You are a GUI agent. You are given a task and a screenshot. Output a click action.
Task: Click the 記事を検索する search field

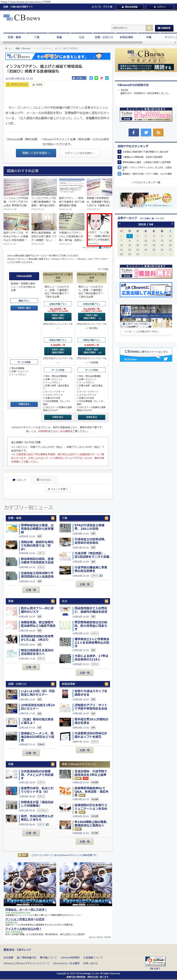(x=128, y=28)
